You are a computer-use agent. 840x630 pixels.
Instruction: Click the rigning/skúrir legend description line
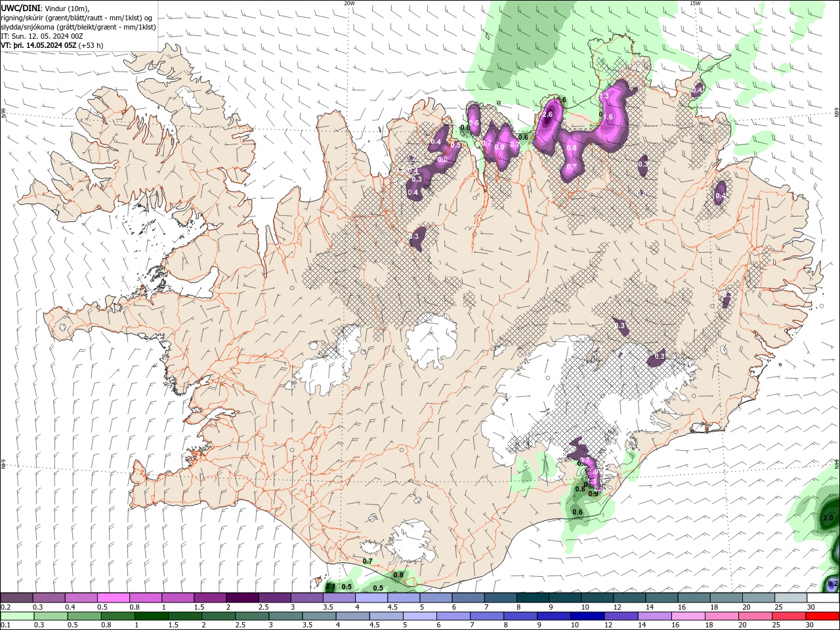[x=77, y=18]
